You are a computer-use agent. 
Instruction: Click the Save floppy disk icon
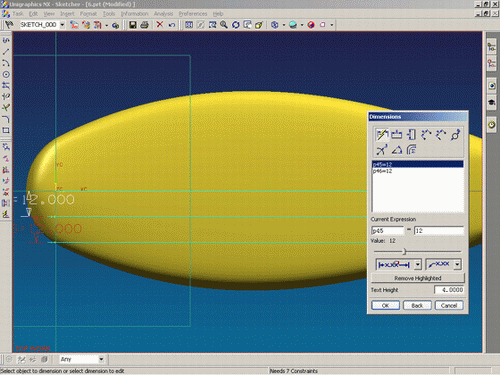133,25
